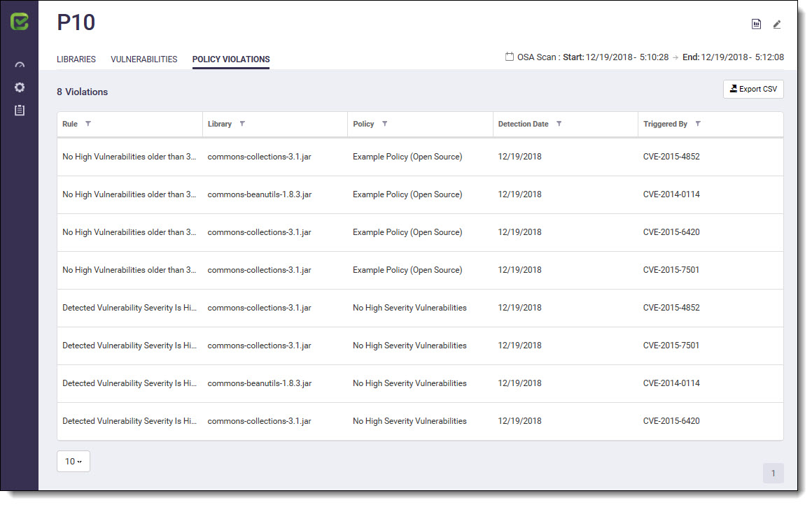This screenshot has width=812, height=505.
Task: Click commons-beanutils-1.8.3.jar in Example Policy row
Action: pos(260,194)
